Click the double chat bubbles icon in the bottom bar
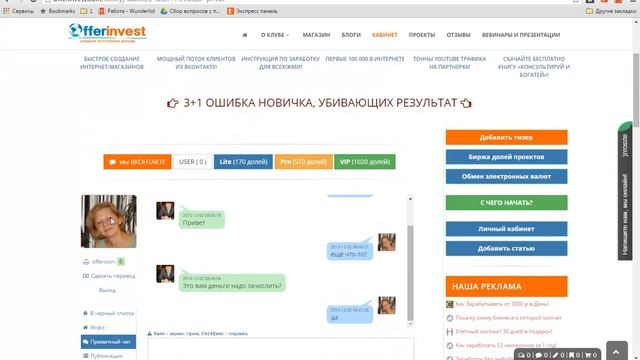Viewport: 640px width, 360px height. pos(521,355)
